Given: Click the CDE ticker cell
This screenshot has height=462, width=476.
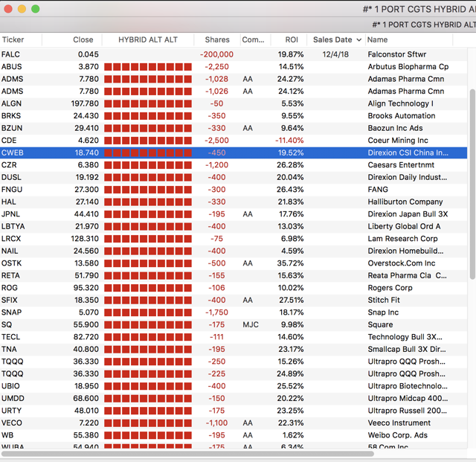Looking at the screenshot, I should pos(9,141).
